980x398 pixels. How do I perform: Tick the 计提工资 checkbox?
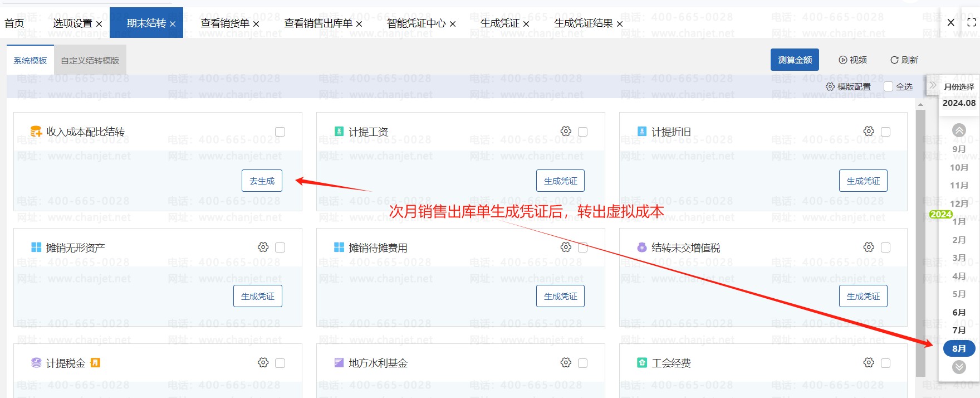583,132
